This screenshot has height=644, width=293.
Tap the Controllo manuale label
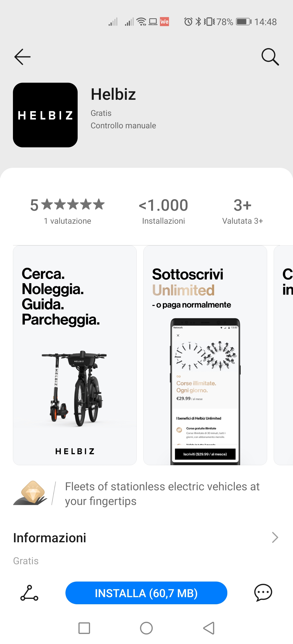[x=123, y=125]
